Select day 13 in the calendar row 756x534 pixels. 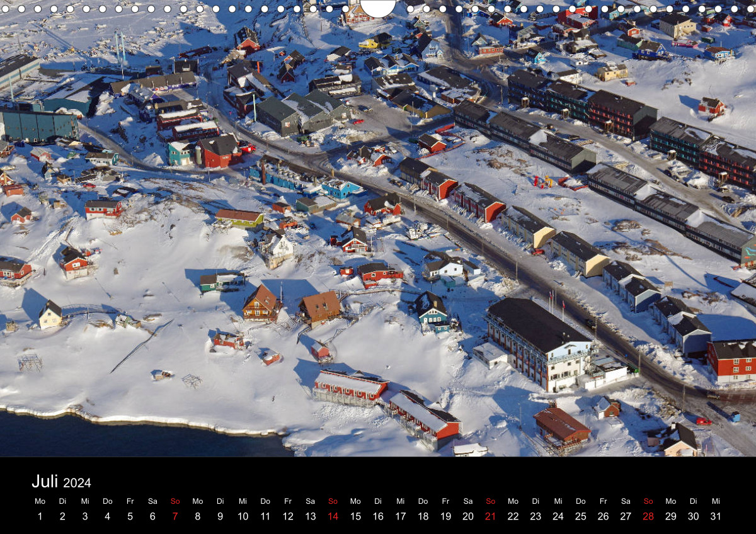(311, 516)
